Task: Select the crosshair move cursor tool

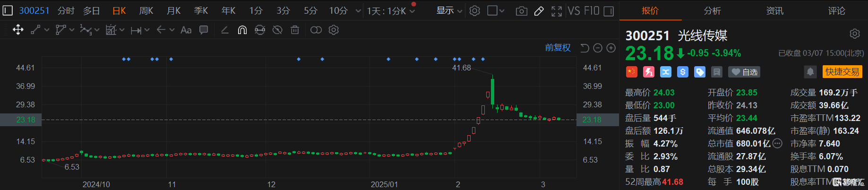Action: [x=18, y=30]
